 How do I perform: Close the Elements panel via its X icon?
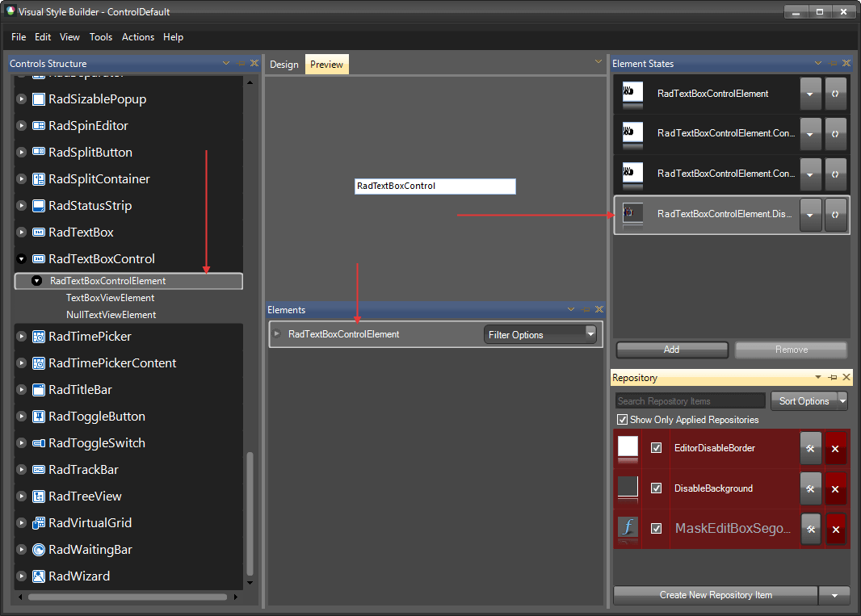598,309
